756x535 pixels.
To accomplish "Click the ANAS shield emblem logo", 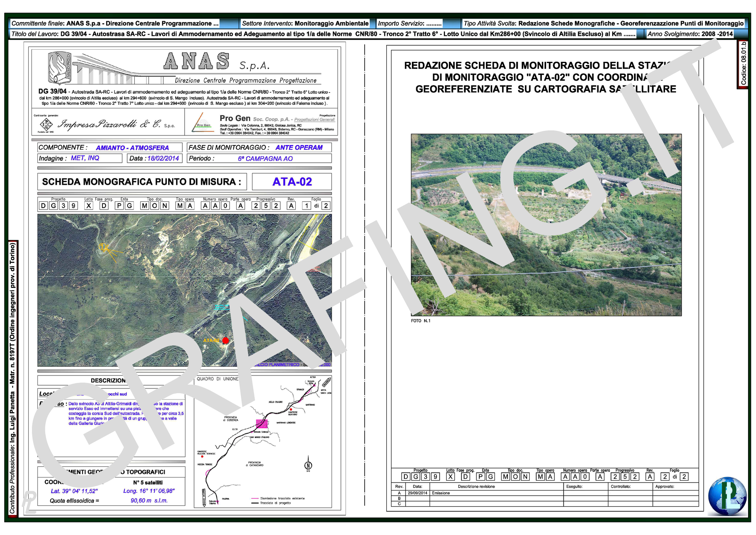I will [59, 68].
